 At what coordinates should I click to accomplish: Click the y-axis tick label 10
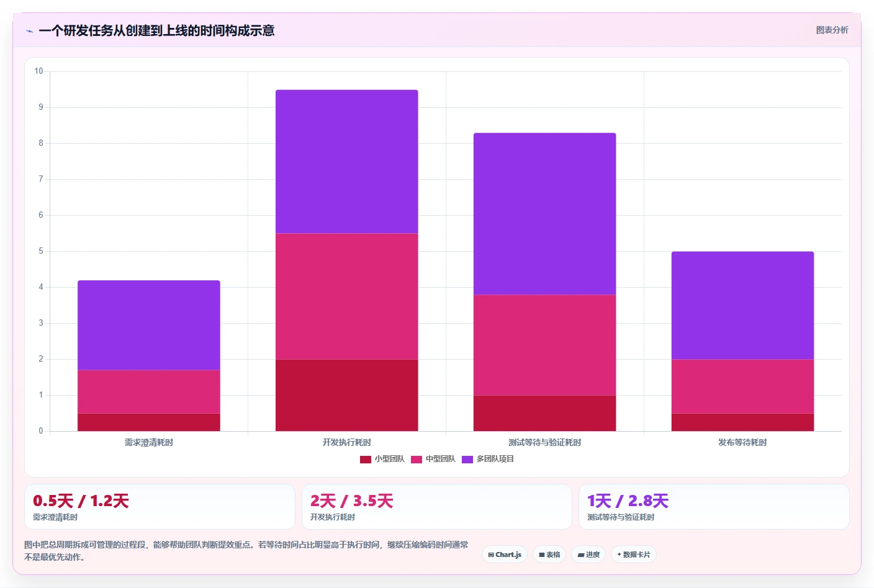coord(38,71)
